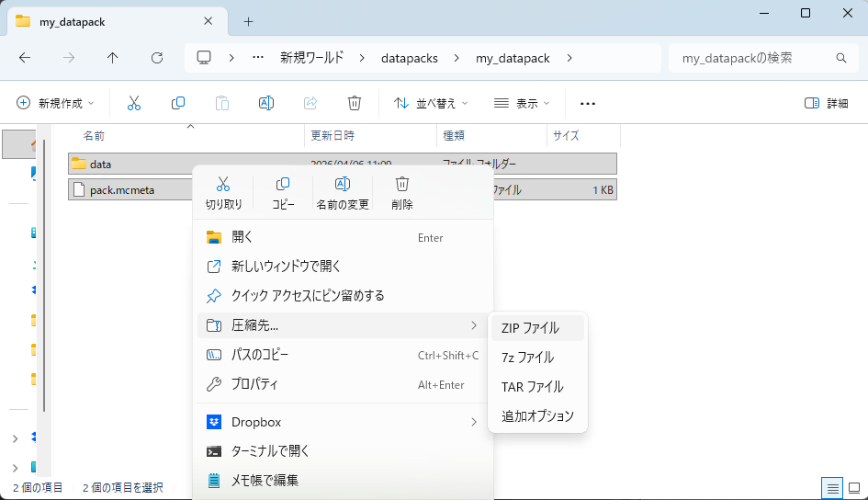Viewport: 868px width, 500px height.
Task: Choose 新しいウィンドウで開く
Action: point(343,267)
